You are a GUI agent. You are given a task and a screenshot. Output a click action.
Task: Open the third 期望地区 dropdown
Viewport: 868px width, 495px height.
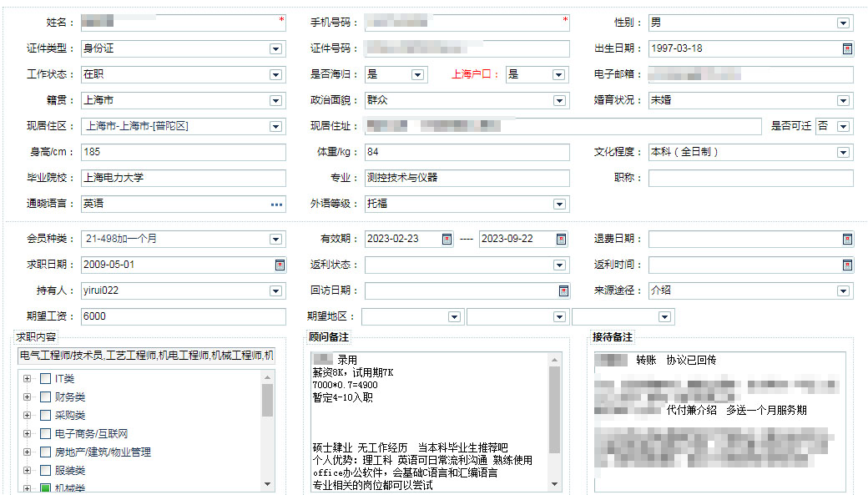(x=665, y=316)
